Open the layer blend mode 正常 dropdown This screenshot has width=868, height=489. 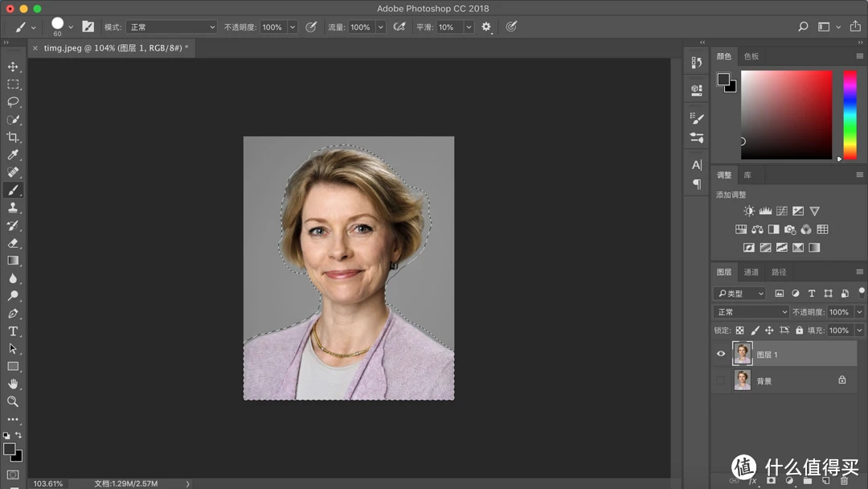point(751,312)
